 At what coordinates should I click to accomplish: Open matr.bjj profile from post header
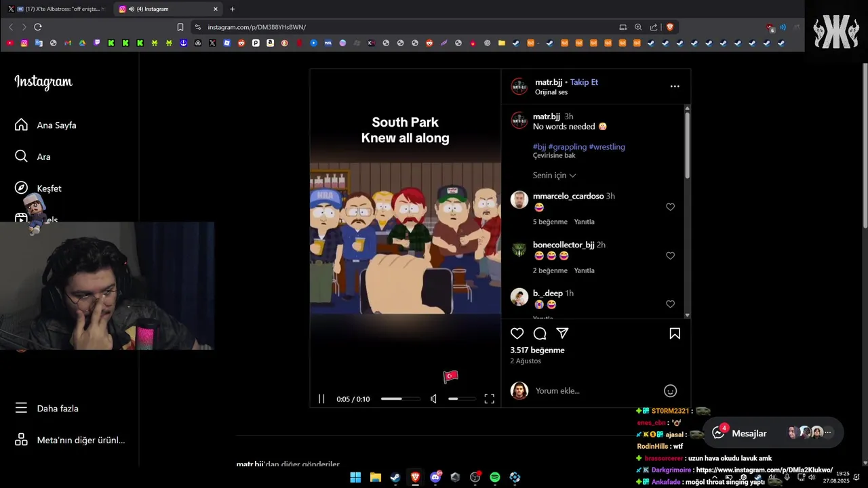coord(548,82)
